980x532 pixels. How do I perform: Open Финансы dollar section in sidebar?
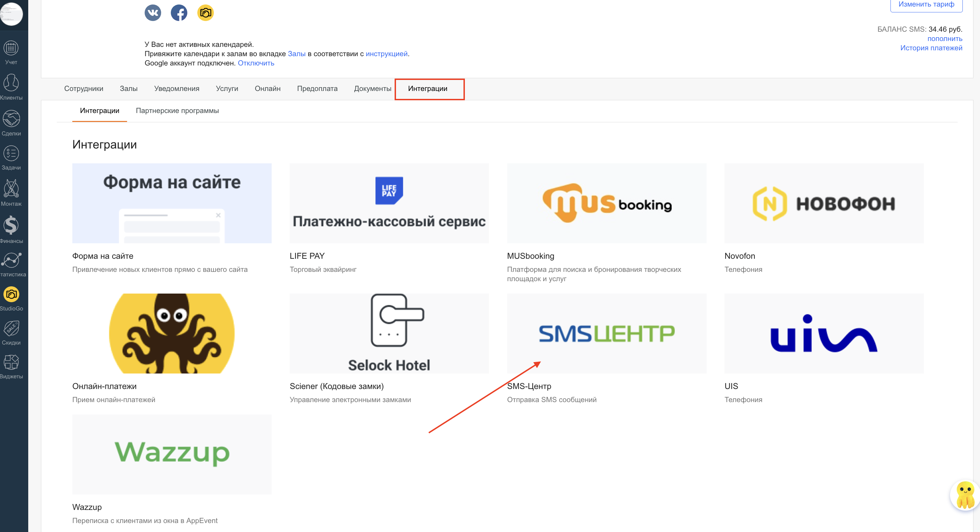click(x=11, y=229)
